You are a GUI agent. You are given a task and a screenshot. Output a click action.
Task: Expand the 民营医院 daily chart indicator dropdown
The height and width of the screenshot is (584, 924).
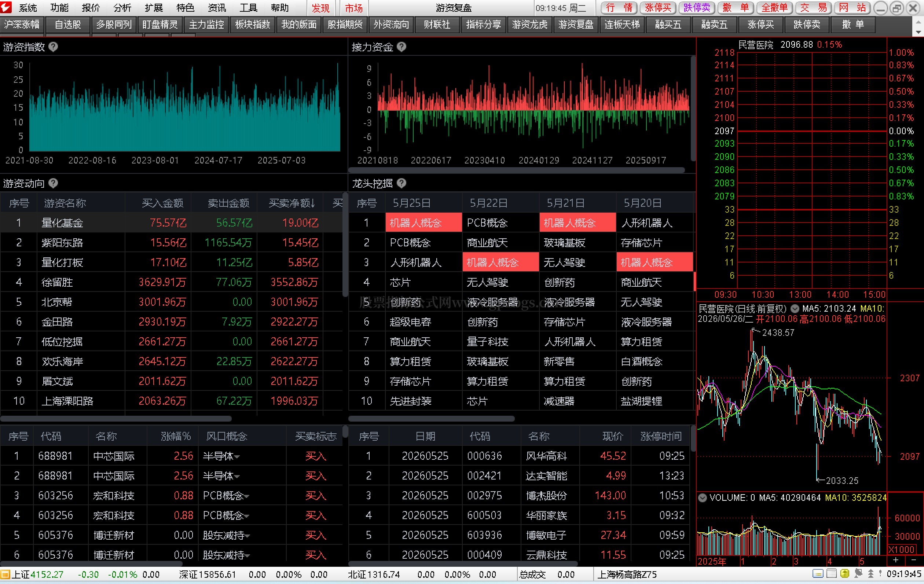(x=795, y=308)
